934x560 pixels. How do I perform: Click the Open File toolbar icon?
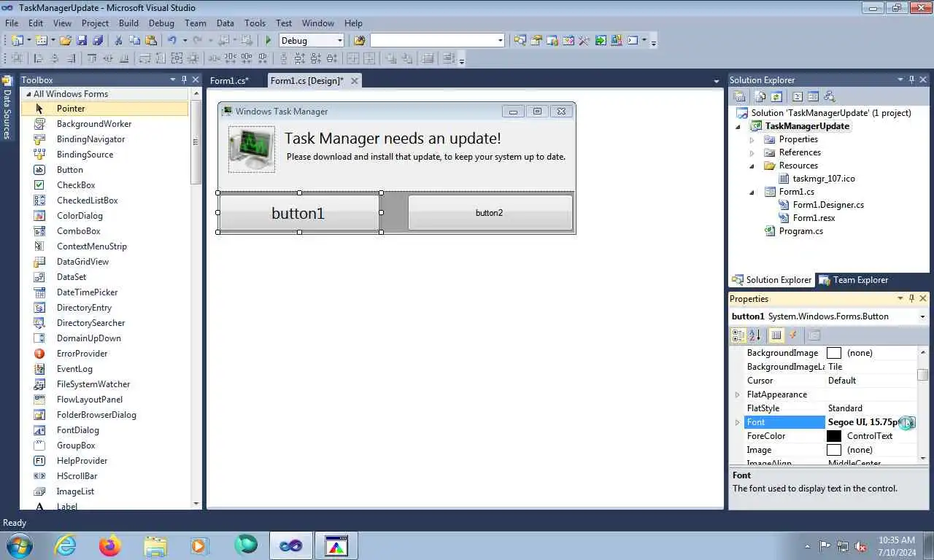[x=66, y=41]
